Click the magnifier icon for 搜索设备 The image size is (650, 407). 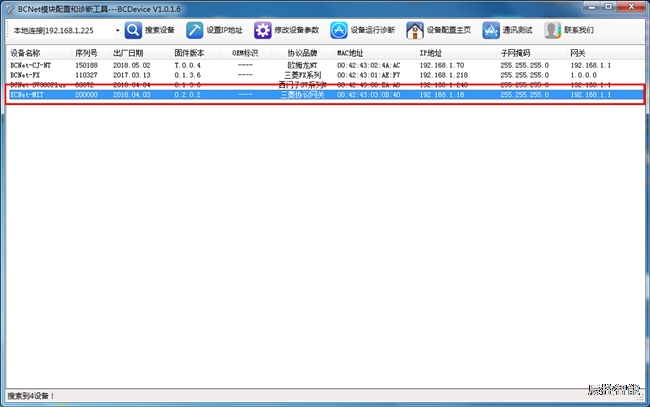(133, 30)
